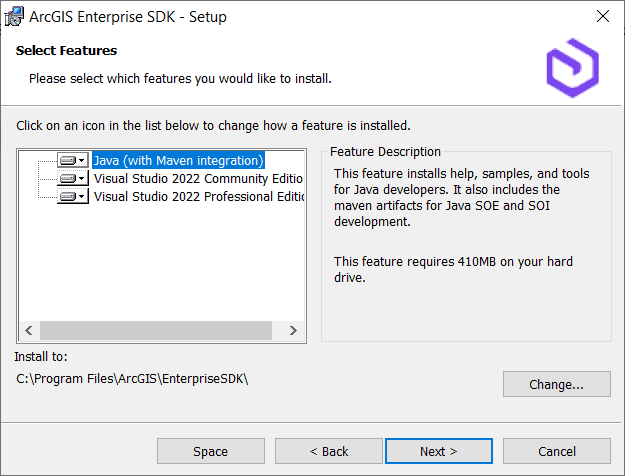Proceed with the Next > button
The width and height of the screenshot is (625, 476).
coord(438,451)
